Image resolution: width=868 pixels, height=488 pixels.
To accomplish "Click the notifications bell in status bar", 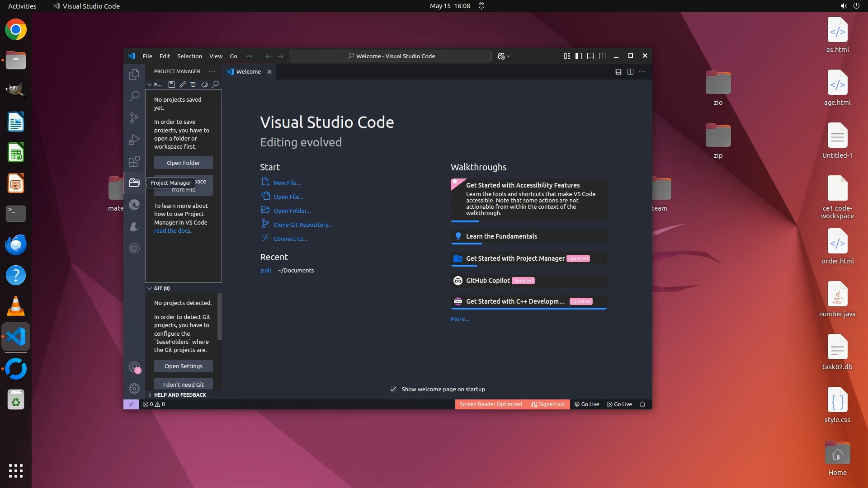I will pos(642,404).
